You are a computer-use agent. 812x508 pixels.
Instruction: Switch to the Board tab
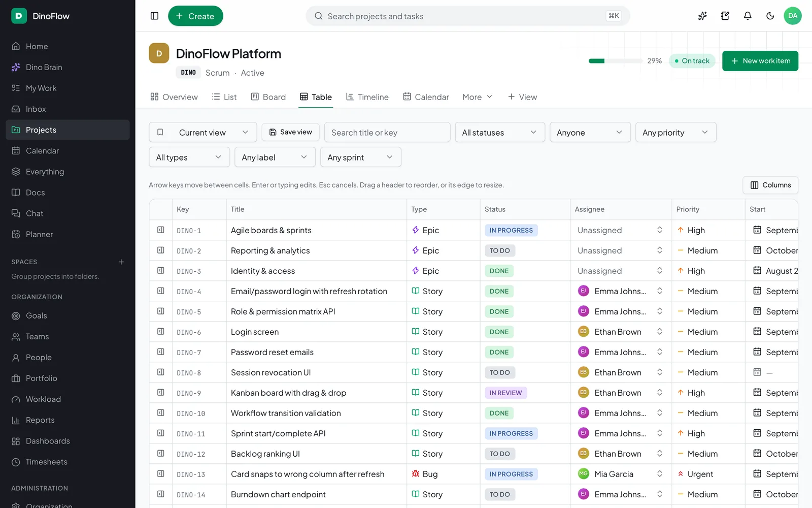pyautogui.click(x=268, y=97)
